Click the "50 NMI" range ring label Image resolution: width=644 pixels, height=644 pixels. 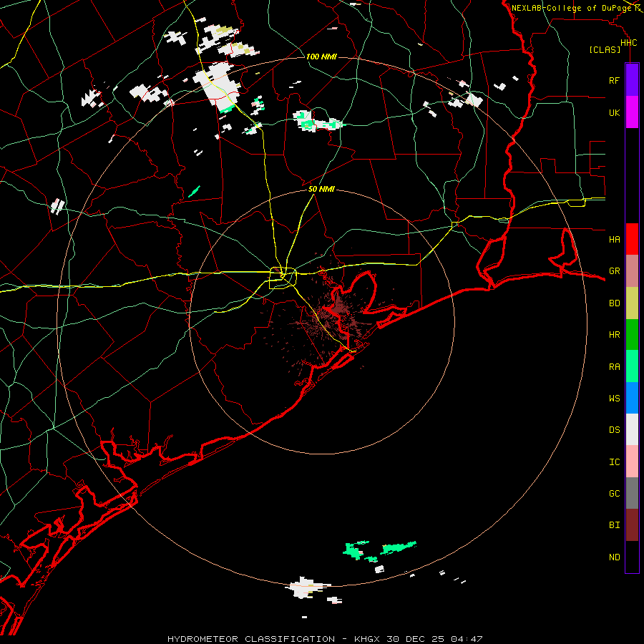pyautogui.click(x=321, y=189)
